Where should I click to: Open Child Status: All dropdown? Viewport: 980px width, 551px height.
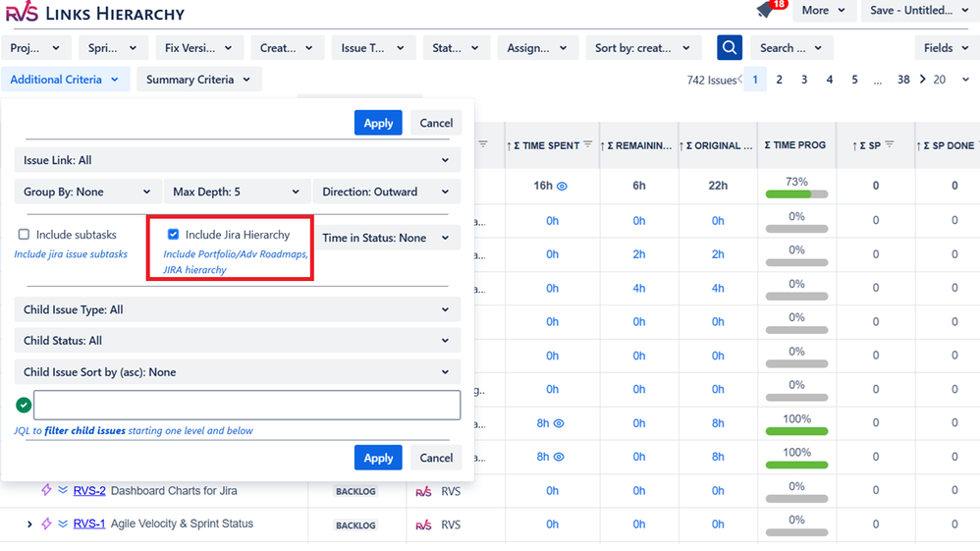coord(238,341)
